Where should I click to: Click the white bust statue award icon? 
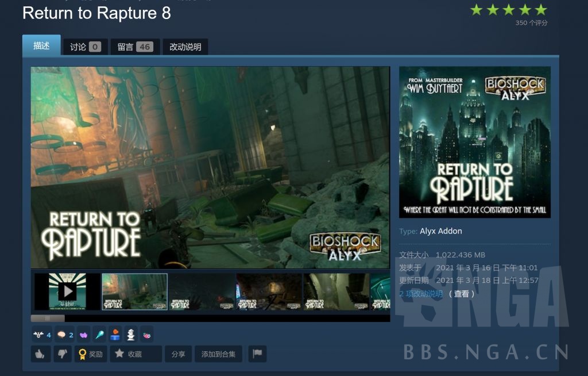click(131, 335)
